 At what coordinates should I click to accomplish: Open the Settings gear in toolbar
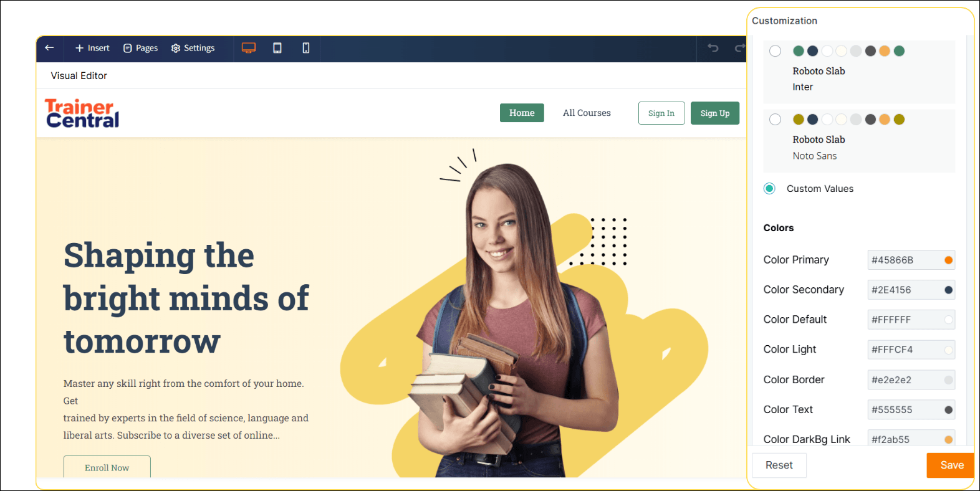click(193, 48)
